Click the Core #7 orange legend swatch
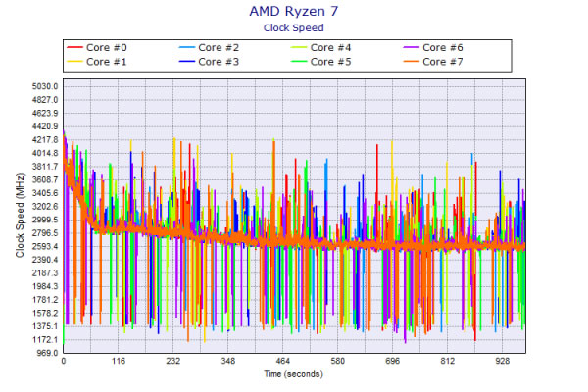The image size is (588, 392). tap(411, 62)
